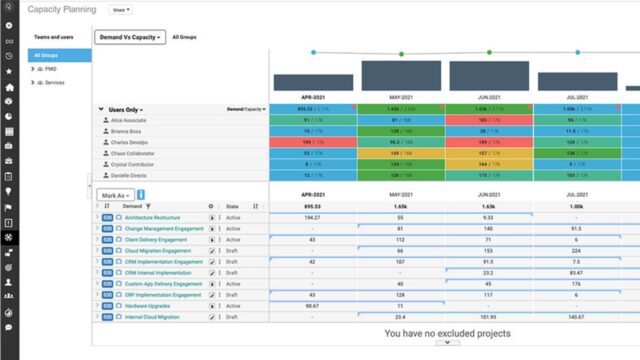The height and width of the screenshot is (360, 640).
Task: Open the flag icon in the sidebar
Action: click(9, 207)
